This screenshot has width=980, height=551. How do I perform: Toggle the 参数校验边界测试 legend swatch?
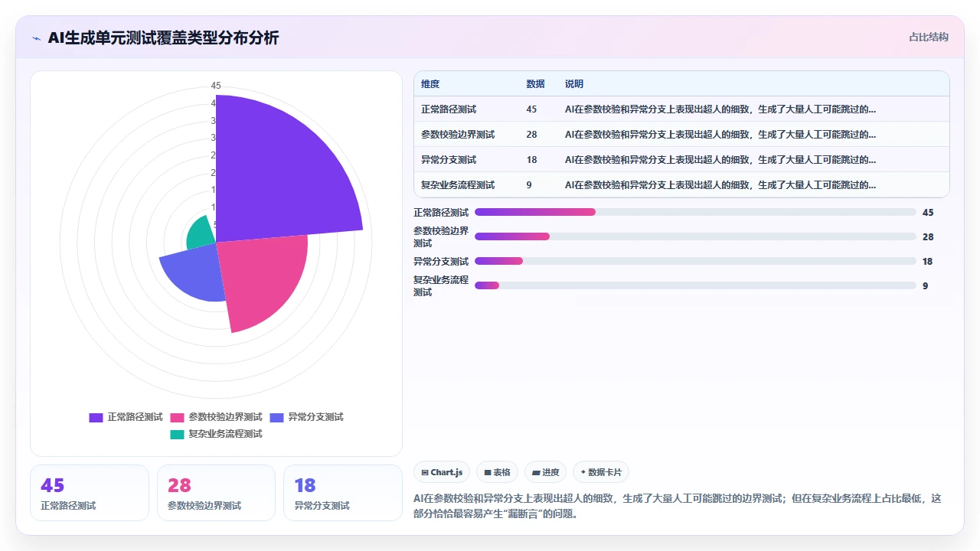tap(177, 417)
